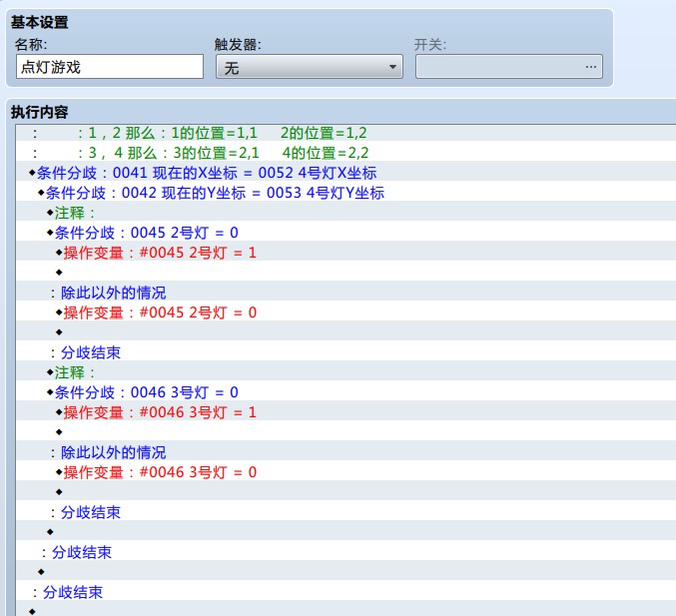The image size is (676, 616).
Task: Select 分歧结束 row closing the 2号灯 condition
Action: pos(345,352)
